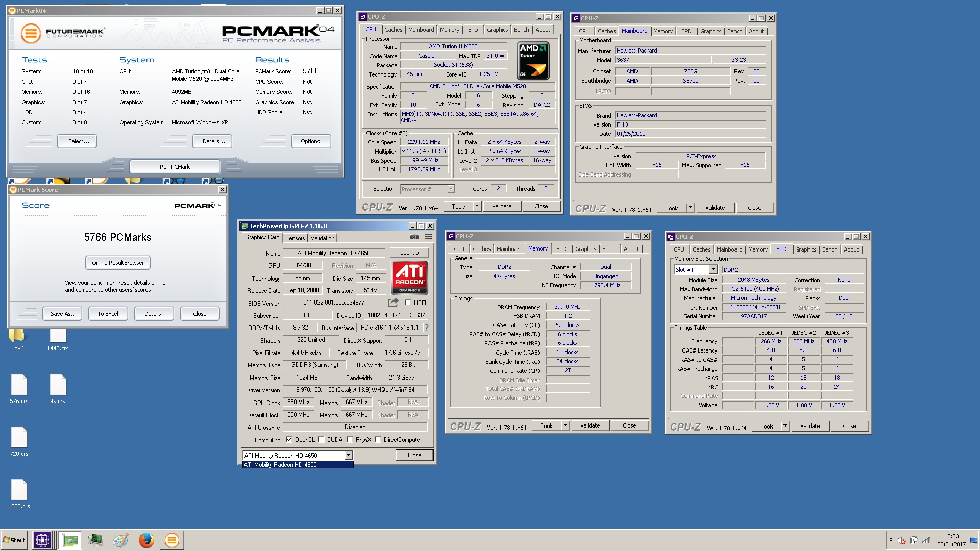The width and height of the screenshot is (980, 551).
Task: Click the AMD Turion logo in CPU-Z
Action: pyautogui.click(x=533, y=60)
